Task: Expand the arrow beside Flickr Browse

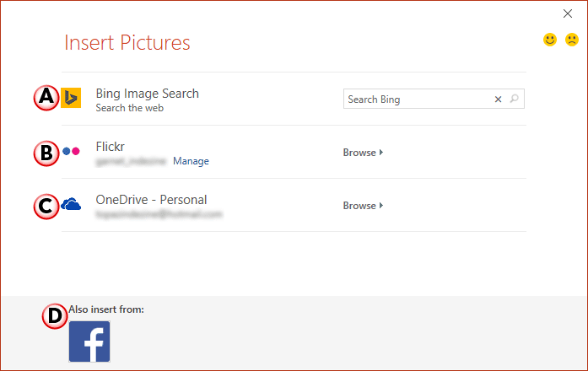Action: (381, 153)
